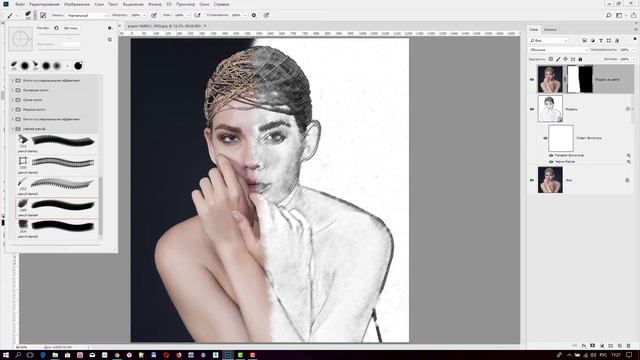Hide the Модель в цвете layer

532,80
